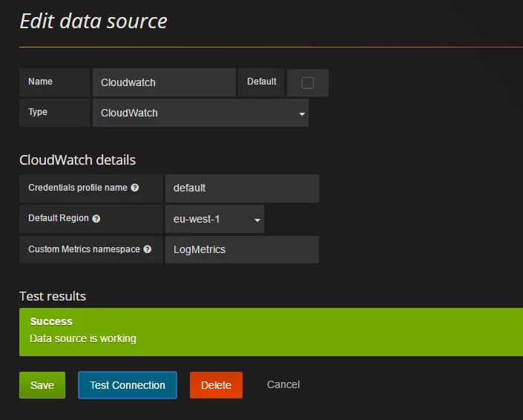Open the Type dropdown showing CloudWatch
This screenshot has width=523, height=420.
[200, 113]
